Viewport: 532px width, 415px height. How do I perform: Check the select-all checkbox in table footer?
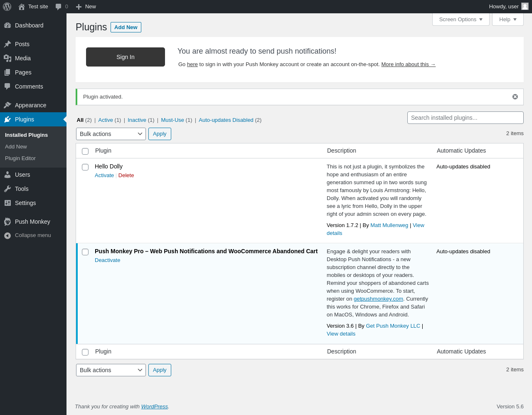click(85, 352)
